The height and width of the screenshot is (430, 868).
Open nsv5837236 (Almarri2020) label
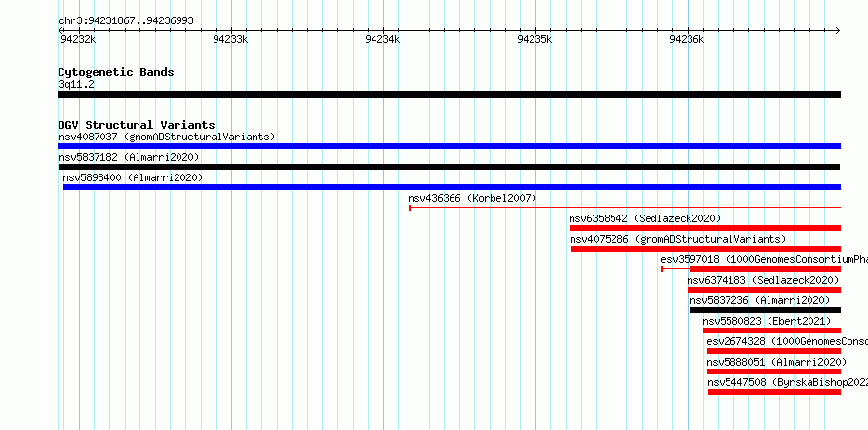click(x=760, y=300)
